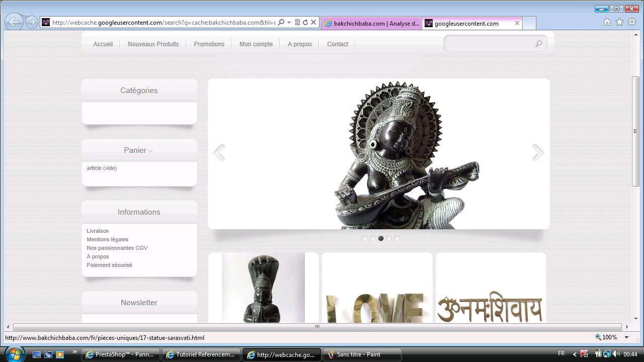Switch to 'Sans titre - Paint' taskbar window
The width and height of the screenshot is (644, 362).
(x=362, y=354)
